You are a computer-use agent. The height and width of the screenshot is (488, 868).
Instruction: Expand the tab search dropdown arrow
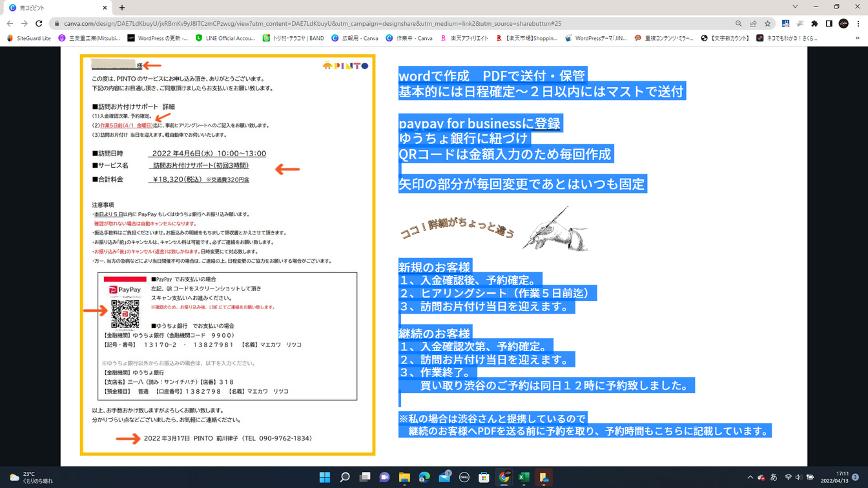coord(795,6)
